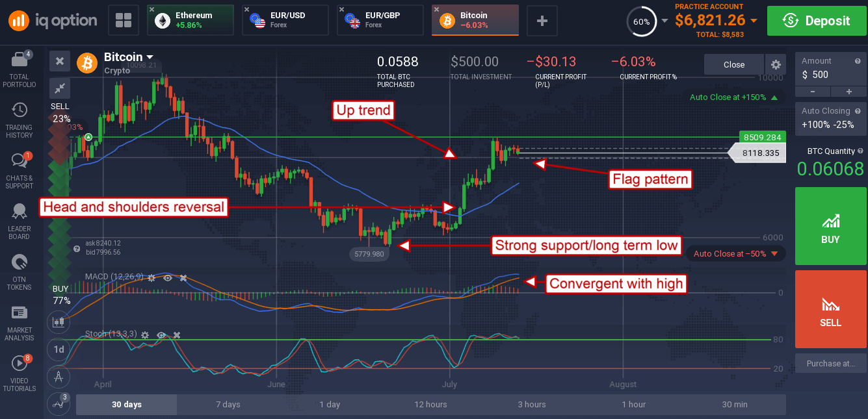This screenshot has width=868, height=419.
Task: Click the 8118.335 current price tag
Action: click(756, 153)
